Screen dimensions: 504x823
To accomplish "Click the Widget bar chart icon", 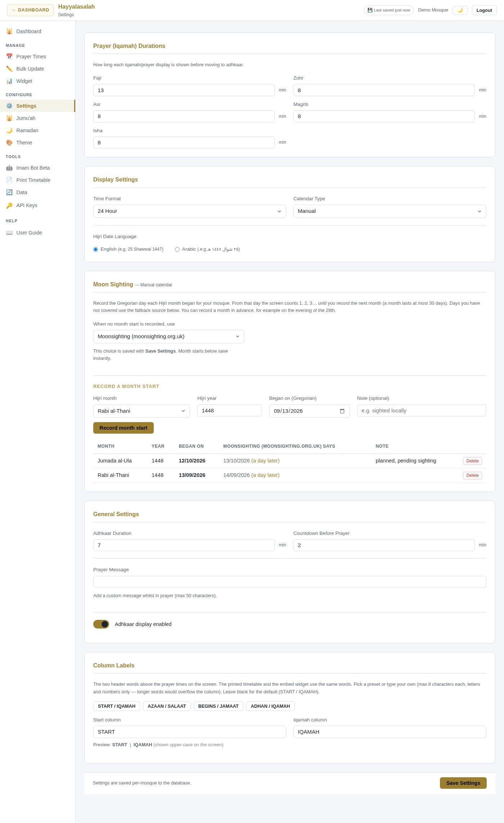I will coord(9,81).
